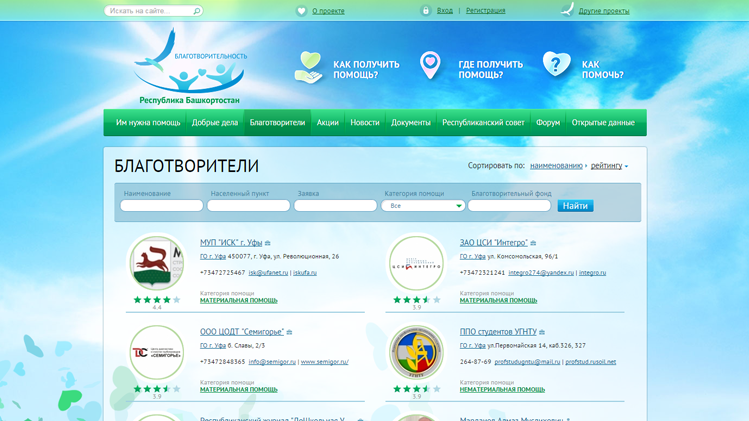Click the integro.ru website link

pos(592,273)
